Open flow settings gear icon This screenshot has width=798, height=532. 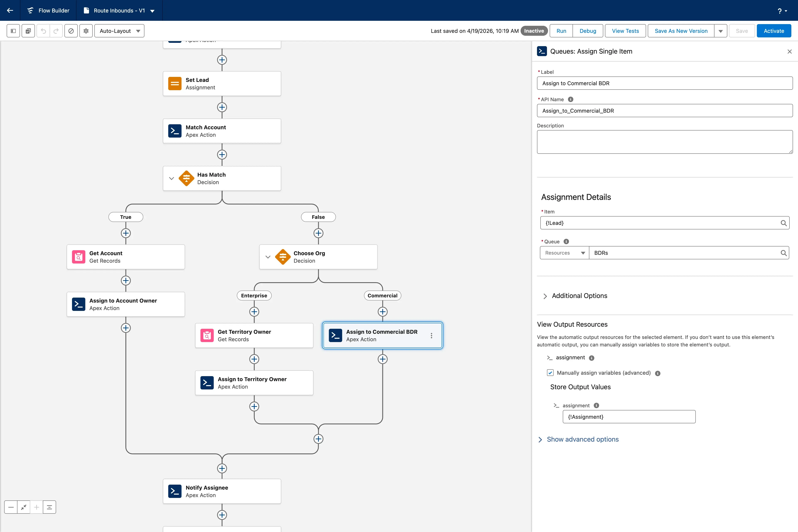86,31
